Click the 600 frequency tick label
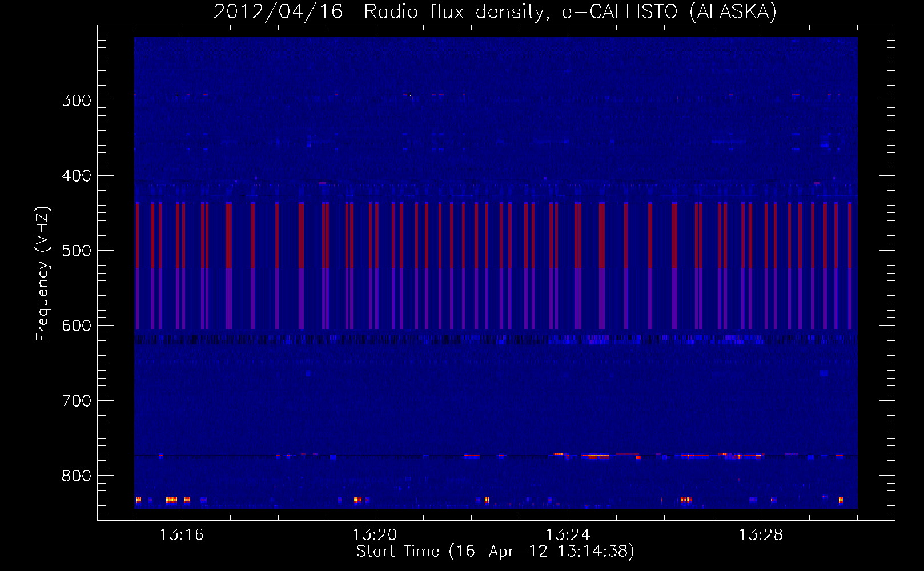This screenshot has width=924, height=571. [77, 326]
